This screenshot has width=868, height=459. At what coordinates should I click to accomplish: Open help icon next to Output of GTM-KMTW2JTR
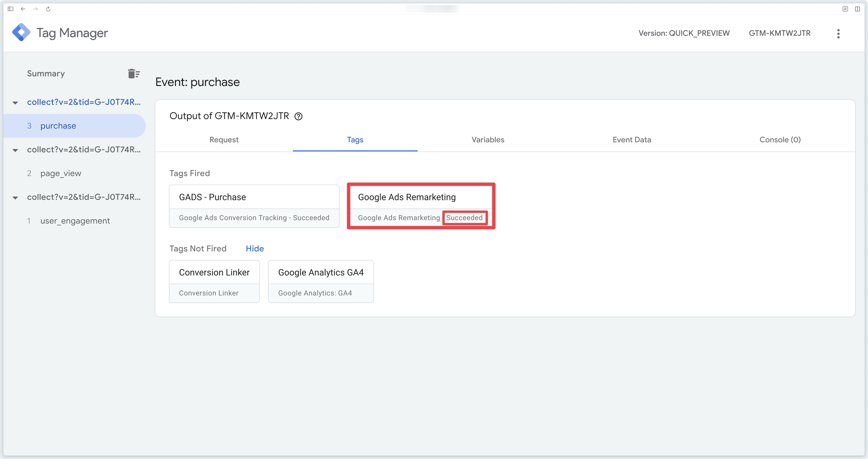(x=298, y=116)
